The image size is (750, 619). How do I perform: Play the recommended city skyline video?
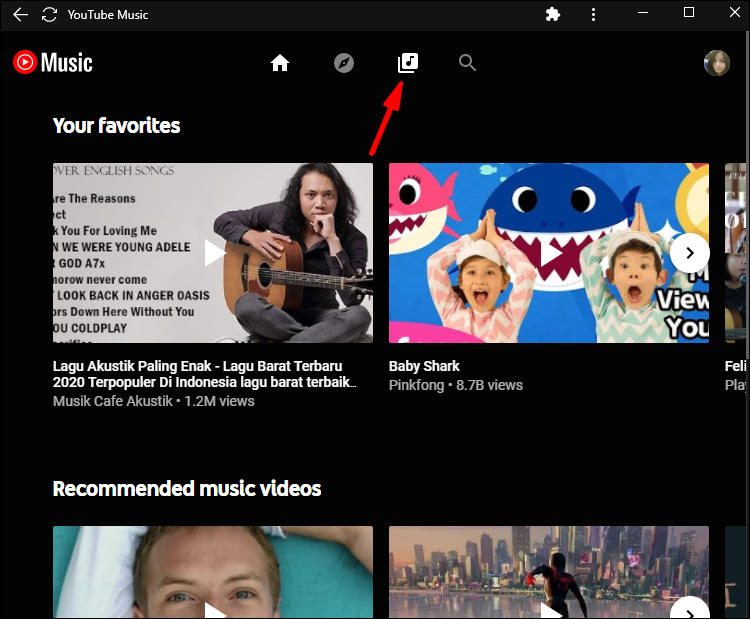click(549, 572)
